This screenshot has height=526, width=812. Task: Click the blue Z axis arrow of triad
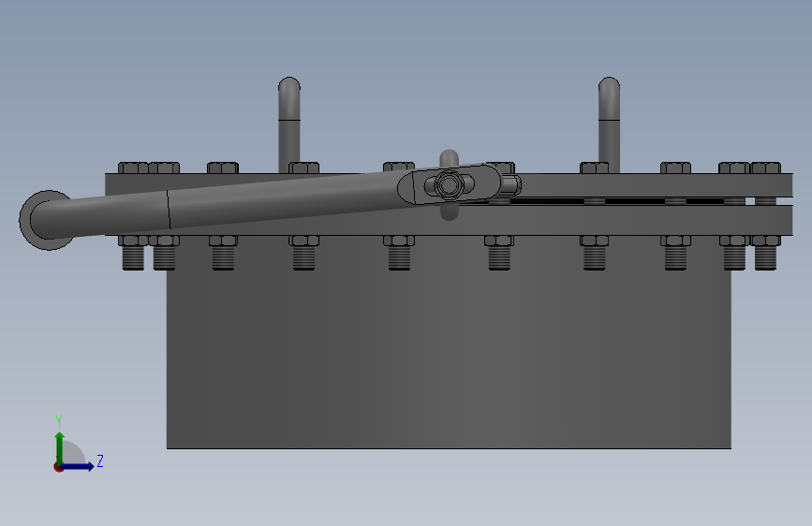pyautogui.click(x=79, y=466)
